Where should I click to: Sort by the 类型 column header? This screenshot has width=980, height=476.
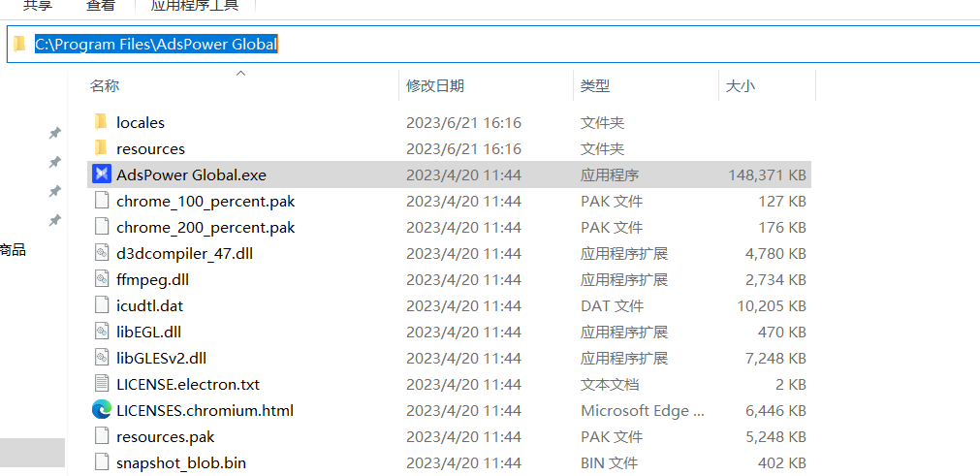(595, 86)
